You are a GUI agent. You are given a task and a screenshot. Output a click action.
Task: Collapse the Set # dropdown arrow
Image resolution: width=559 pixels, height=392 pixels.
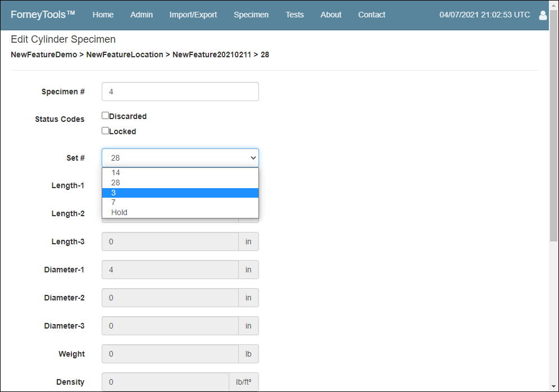[x=253, y=158]
